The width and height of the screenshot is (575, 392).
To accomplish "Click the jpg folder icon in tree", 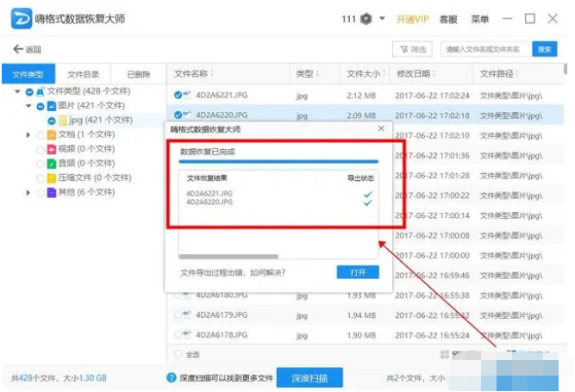I will click(63, 120).
